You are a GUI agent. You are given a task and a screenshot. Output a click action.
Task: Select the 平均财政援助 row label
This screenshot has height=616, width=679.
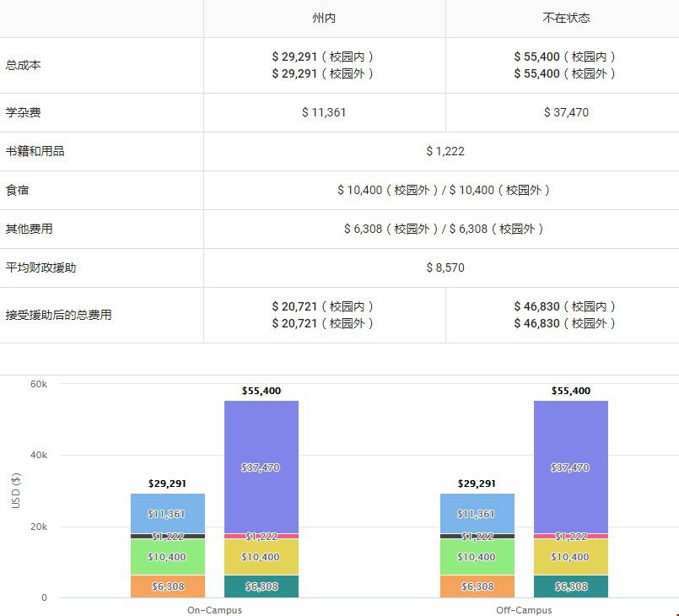point(40,267)
